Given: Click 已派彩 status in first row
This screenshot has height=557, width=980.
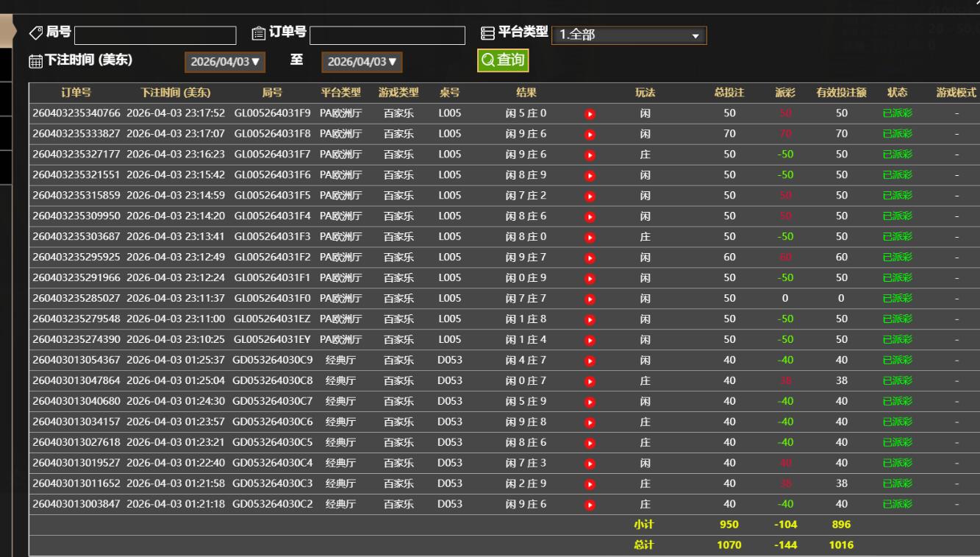Looking at the screenshot, I should pos(897,113).
